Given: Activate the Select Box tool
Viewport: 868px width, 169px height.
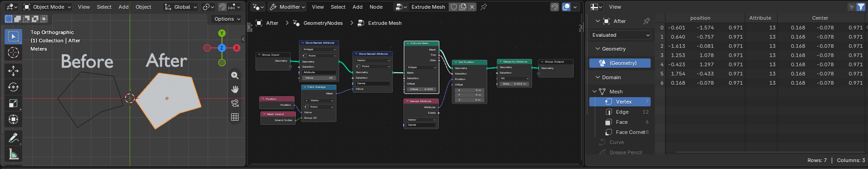Looking at the screenshot, I should coord(13,36).
